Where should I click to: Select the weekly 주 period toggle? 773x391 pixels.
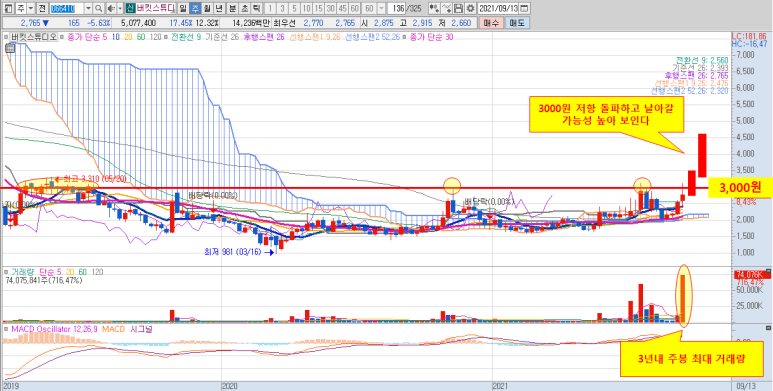[x=195, y=8]
